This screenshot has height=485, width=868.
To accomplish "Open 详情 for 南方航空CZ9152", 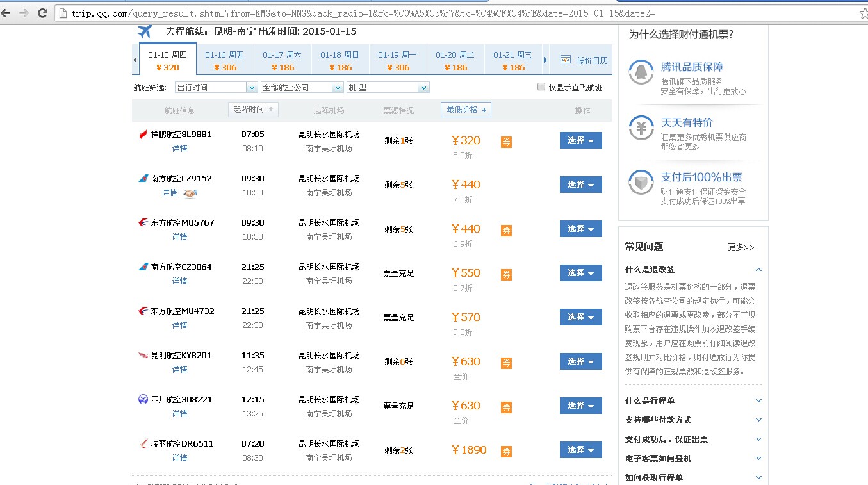I will (169, 192).
